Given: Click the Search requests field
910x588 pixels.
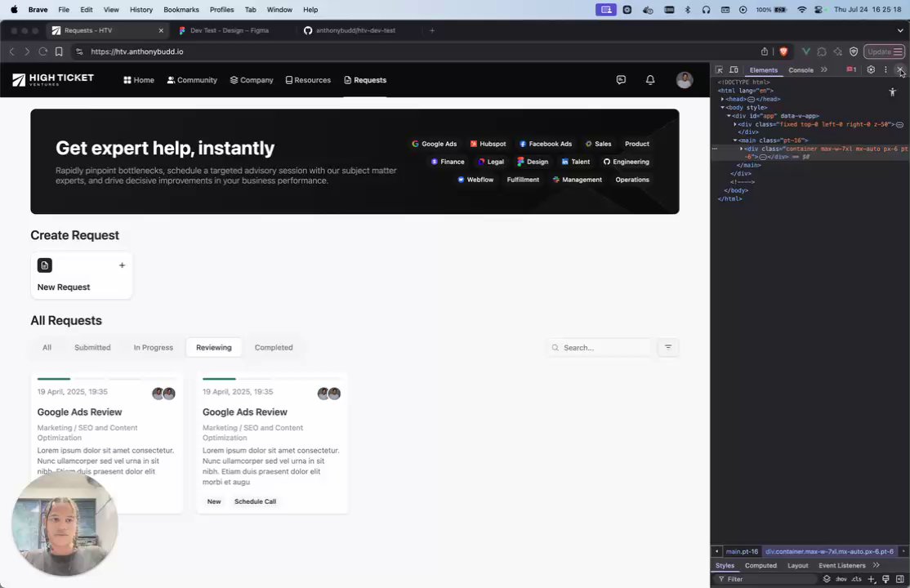Looking at the screenshot, I should [x=600, y=348].
